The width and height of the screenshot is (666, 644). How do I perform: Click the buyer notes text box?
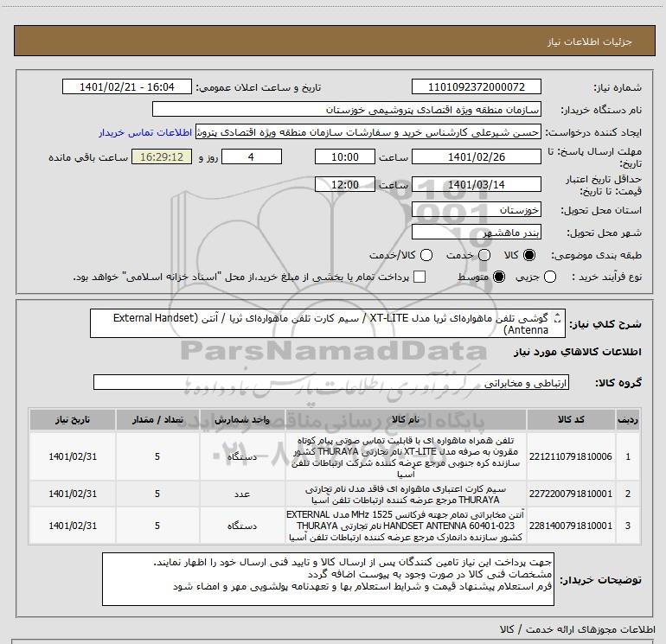(328, 579)
